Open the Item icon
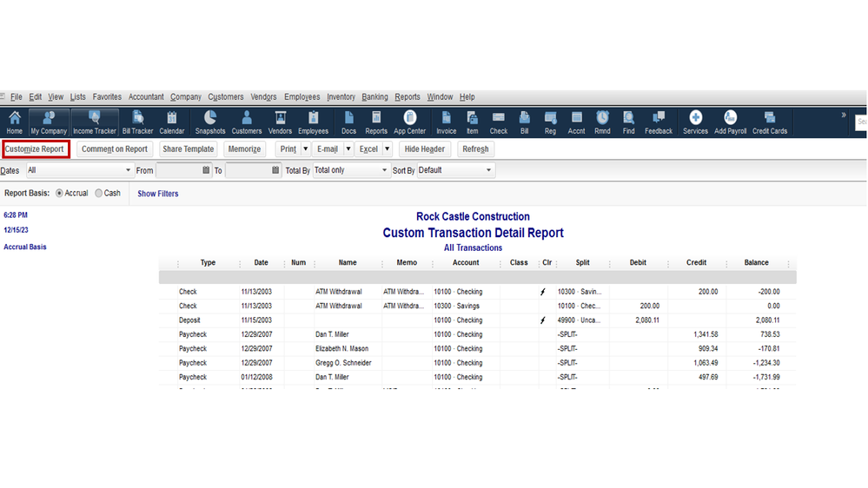 pos(472,122)
